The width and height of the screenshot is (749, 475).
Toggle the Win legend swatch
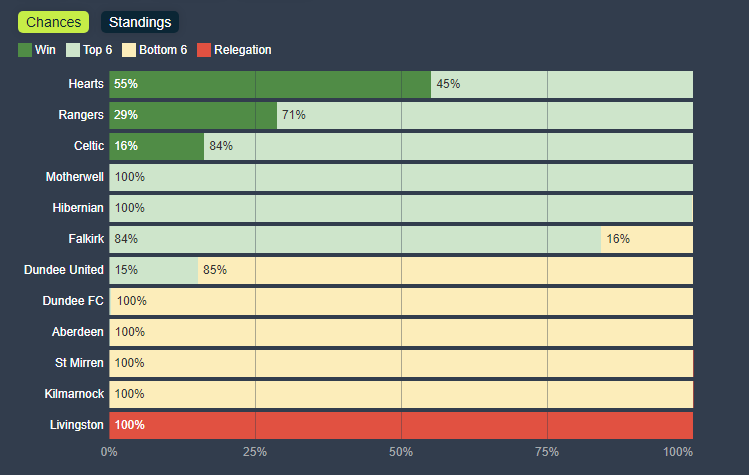(x=25, y=50)
